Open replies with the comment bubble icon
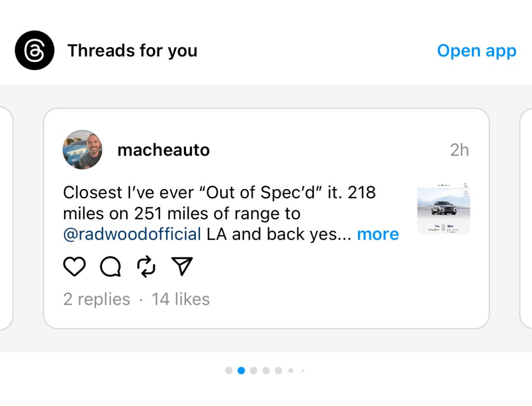The height and width of the screenshot is (406, 532). [110, 267]
